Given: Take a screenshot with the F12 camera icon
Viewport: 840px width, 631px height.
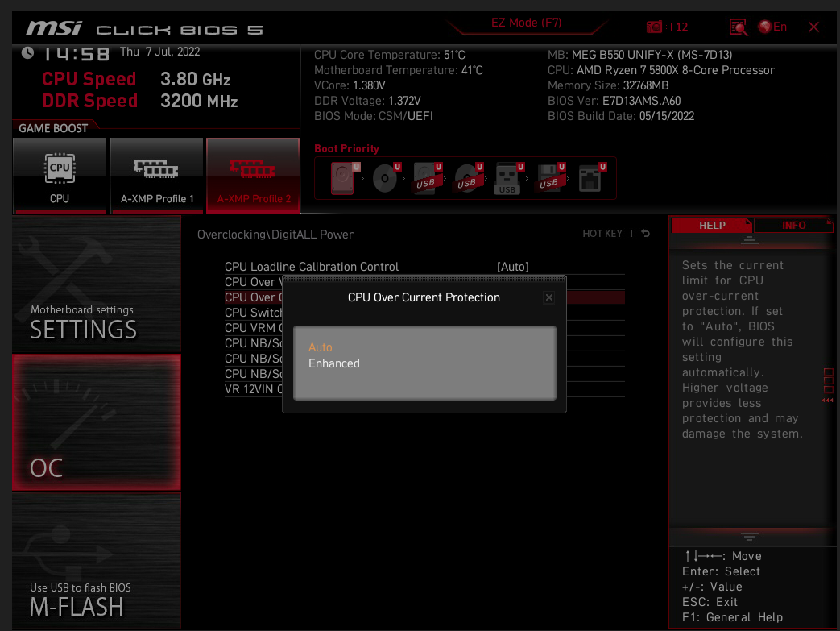Looking at the screenshot, I should (x=654, y=27).
